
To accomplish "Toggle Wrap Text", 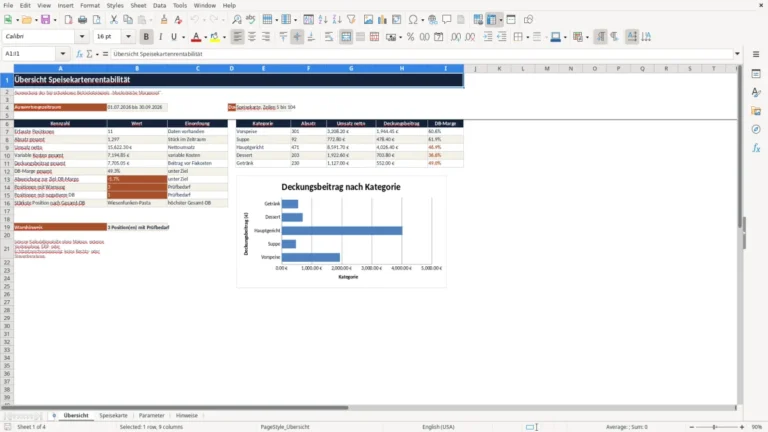I will coord(329,37).
